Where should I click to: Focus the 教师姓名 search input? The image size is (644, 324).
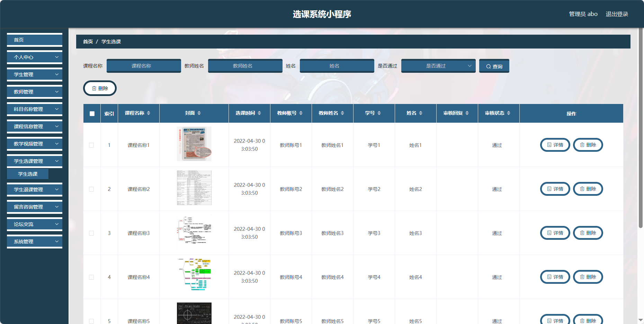point(245,66)
